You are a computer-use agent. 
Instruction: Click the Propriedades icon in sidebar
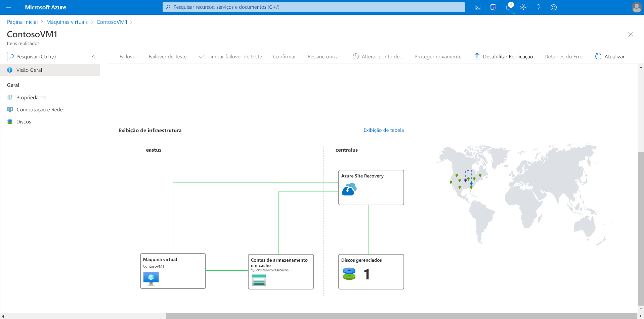[10, 98]
